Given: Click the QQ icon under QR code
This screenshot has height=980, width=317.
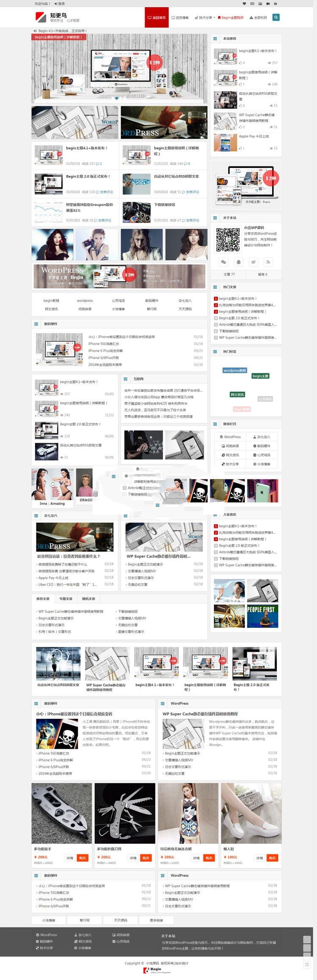Looking at the screenshot, I should 238,262.
